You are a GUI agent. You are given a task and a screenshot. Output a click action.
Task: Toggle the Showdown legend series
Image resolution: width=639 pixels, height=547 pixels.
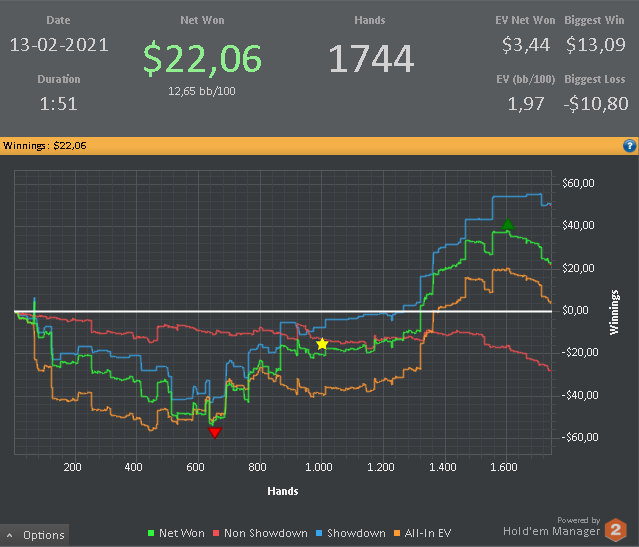351,533
